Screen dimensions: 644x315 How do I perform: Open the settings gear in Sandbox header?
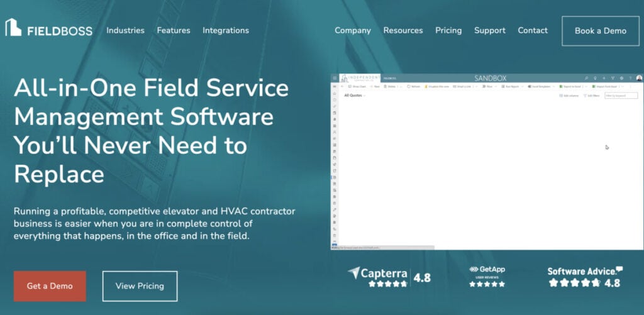(x=622, y=78)
